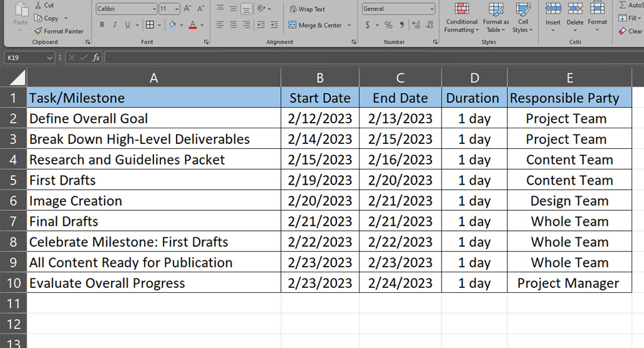644x348 pixels.
Task: Apply Comma Style
Action: (x=402, y=25)
